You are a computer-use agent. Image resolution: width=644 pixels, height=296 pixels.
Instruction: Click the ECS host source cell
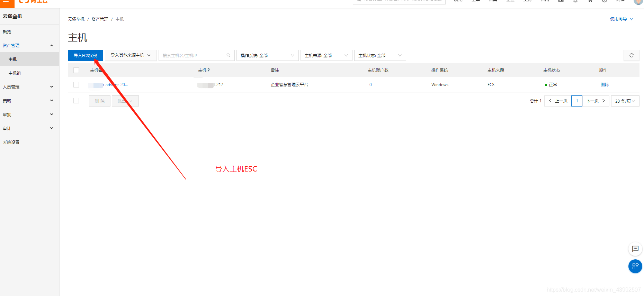coord(491,85)
